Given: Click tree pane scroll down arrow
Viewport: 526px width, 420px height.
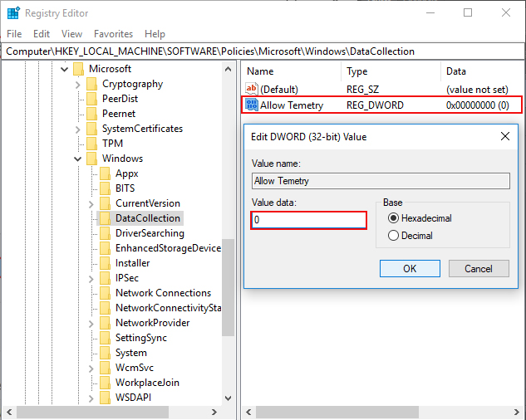Looking at the screenshot, I should coord(229,398).
